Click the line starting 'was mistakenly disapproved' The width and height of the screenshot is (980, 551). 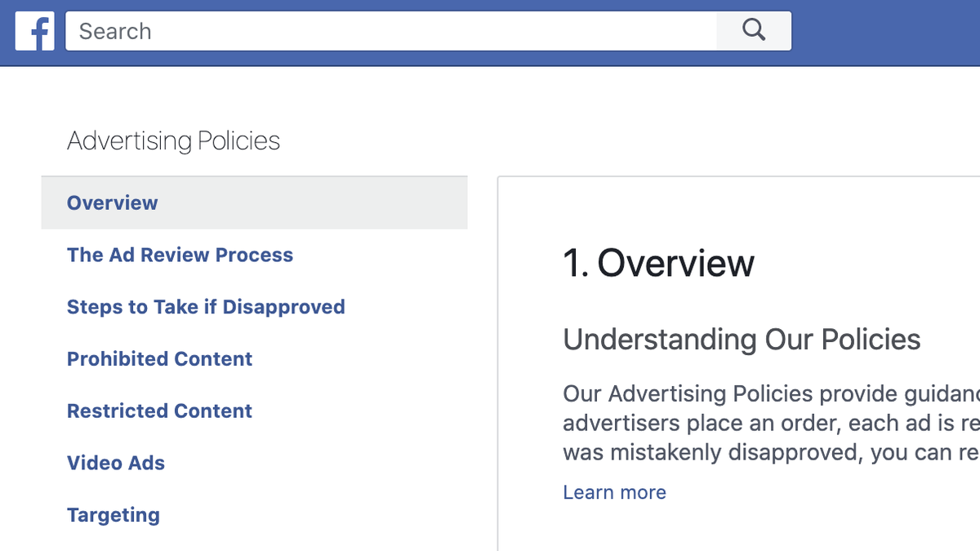pyautogui.click(x=768, y=453)
